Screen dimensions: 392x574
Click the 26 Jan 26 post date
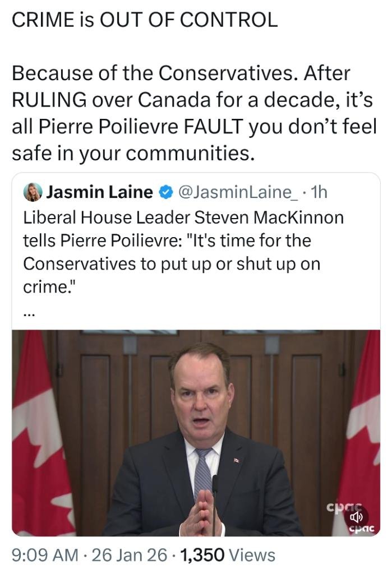tap(129, 555)
